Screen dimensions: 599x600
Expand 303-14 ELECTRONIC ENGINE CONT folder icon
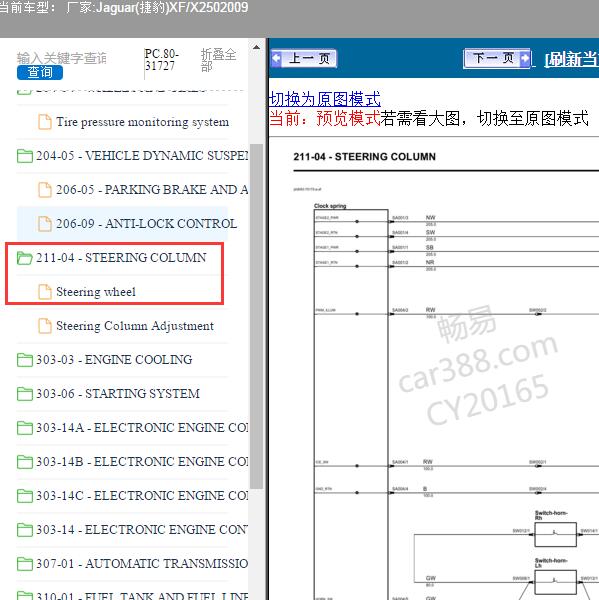pyautogui.click(x=24, y=530)
